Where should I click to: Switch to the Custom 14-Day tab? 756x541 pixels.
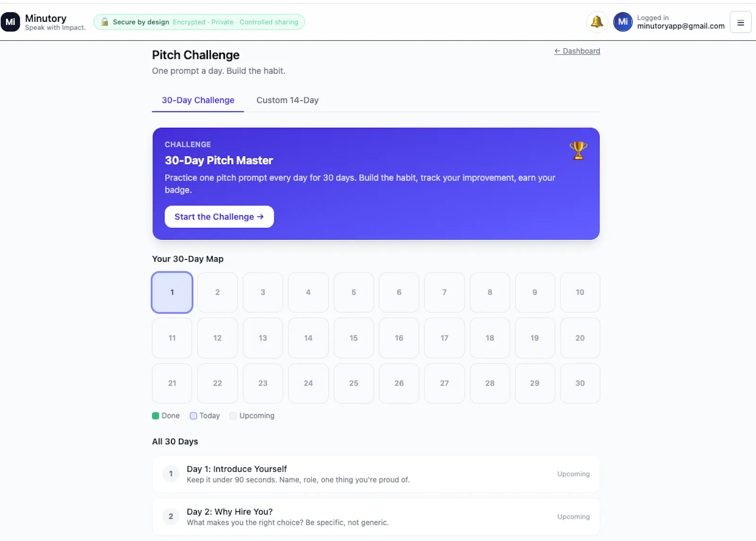287,100
